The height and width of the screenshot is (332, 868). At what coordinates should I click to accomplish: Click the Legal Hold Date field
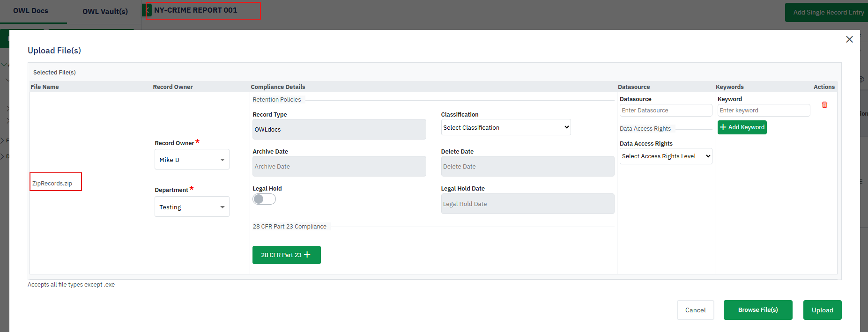[x=527, y=204]
